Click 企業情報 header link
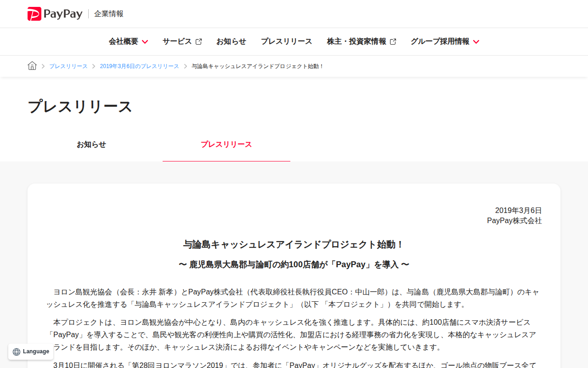Viewport: 588px width, 368px height. click(109, 14)
